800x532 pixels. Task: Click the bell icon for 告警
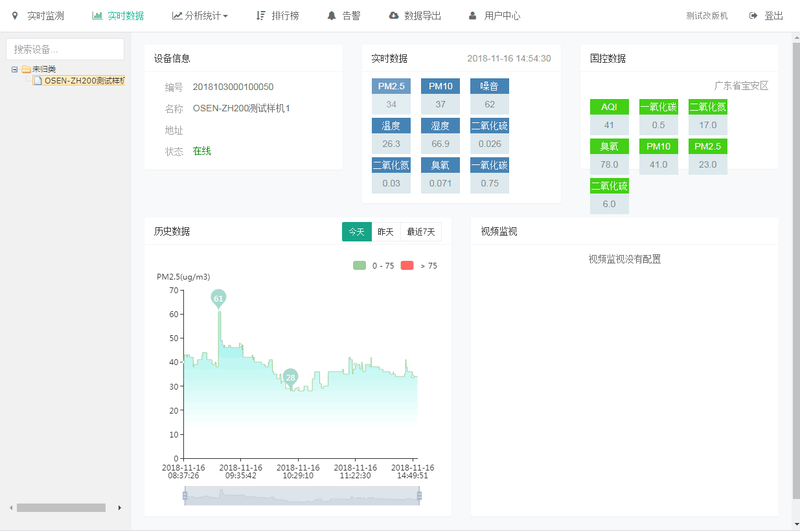[332, 16]
